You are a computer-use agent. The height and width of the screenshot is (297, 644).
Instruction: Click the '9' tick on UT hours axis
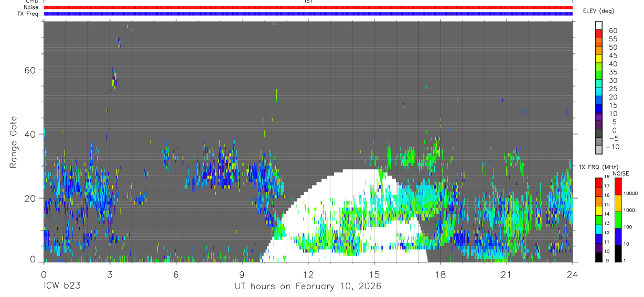(242, 274)
